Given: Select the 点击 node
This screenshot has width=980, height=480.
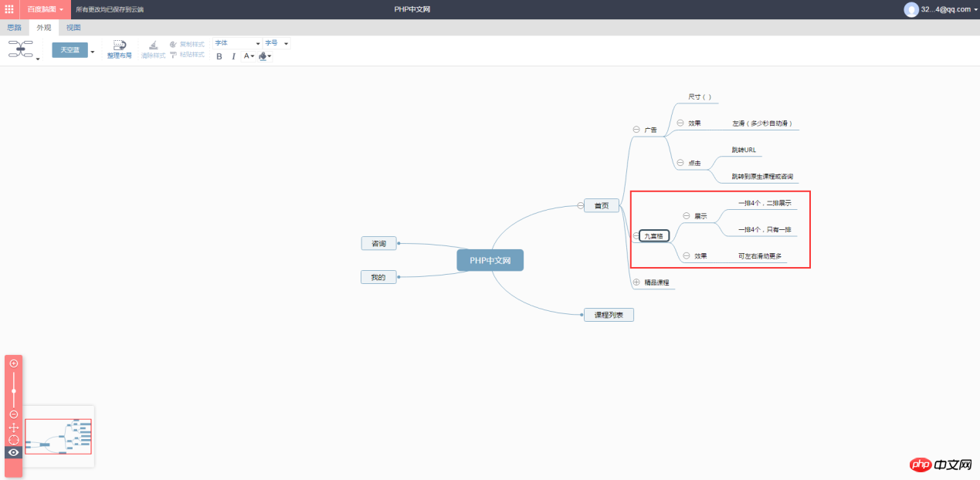Looking at the screenshot, I should click(694, 164).
